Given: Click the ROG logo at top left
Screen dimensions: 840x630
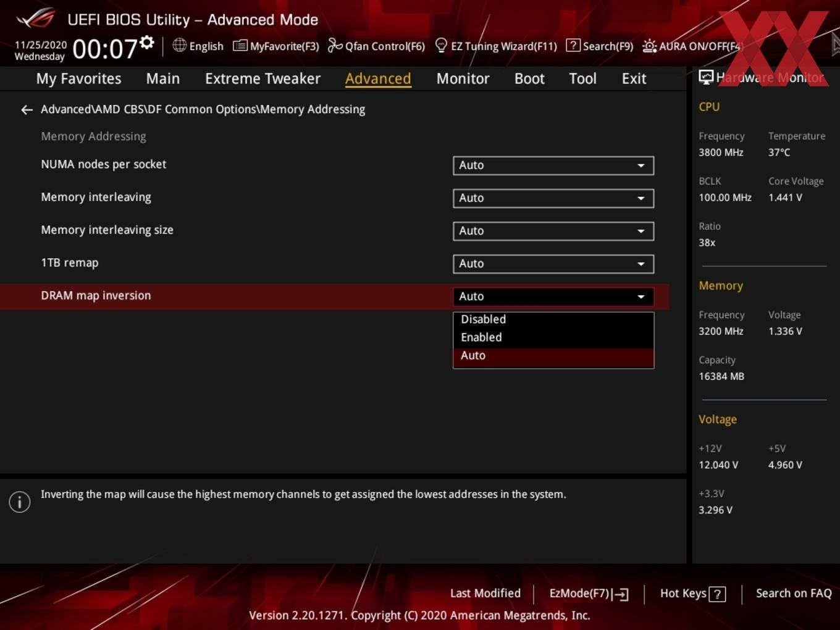Looking at the screenshot, I should pos(35,19).
